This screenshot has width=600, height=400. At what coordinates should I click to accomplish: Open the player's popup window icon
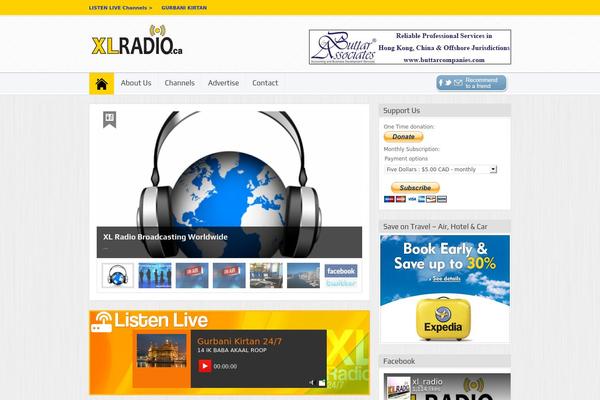(322, 382)
